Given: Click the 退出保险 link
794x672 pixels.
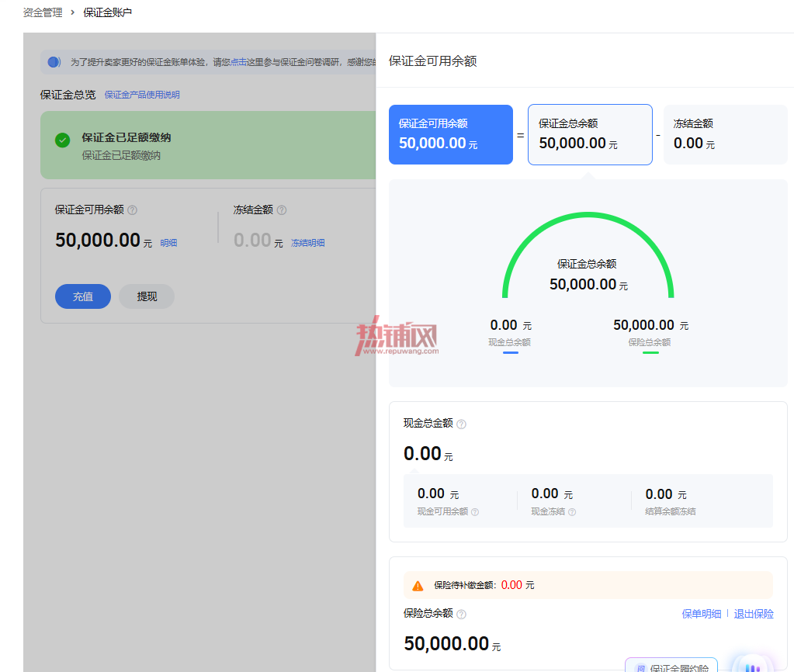Looking at the screenshot, I should pyautogui.click(x=754, y=614).
